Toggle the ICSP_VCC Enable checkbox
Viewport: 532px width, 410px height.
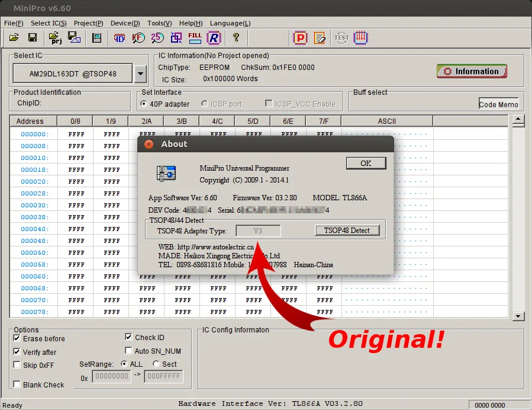pos(269,103)
